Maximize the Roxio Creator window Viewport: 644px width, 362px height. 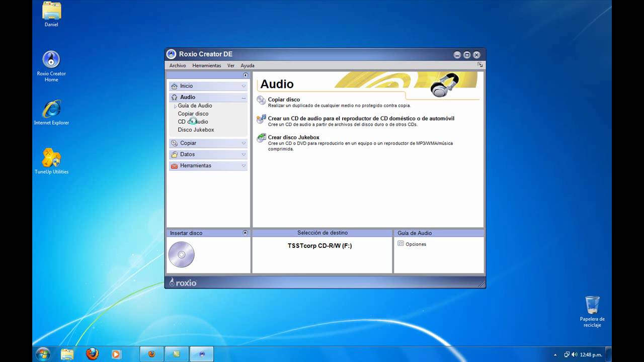(x=466, y=55)
